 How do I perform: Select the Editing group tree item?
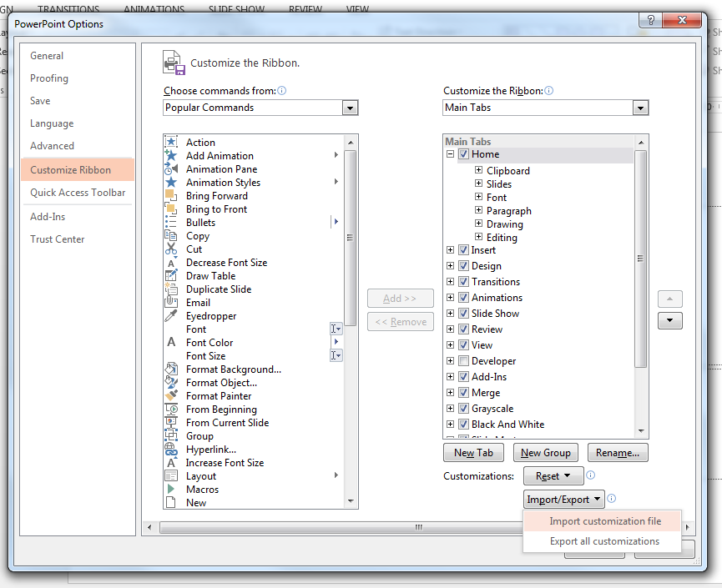[x=502, y=238]
